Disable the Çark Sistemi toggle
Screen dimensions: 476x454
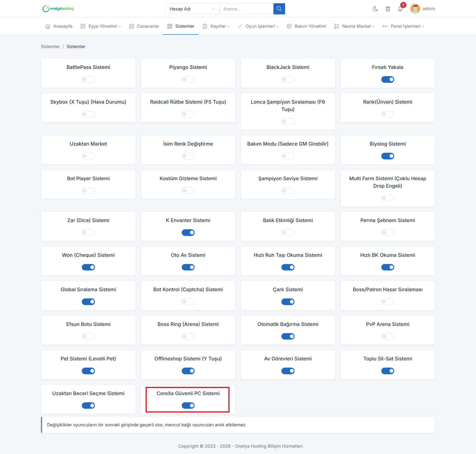click(x=288, y=302)
